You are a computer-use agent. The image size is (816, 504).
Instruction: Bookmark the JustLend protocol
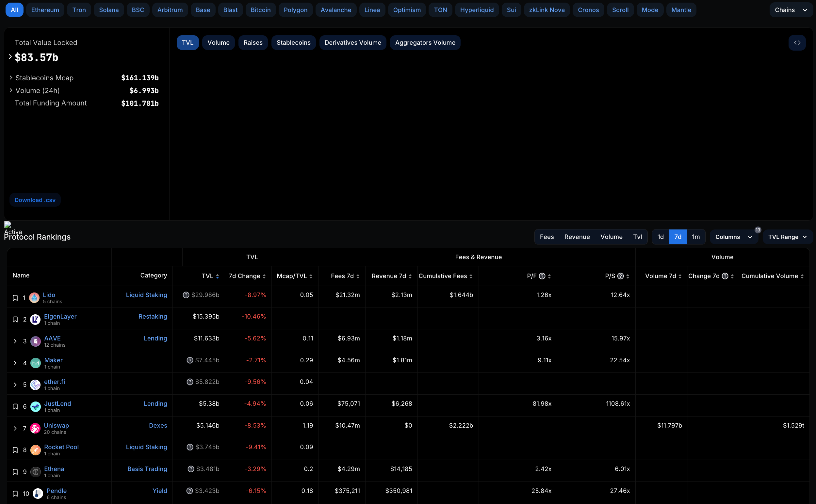15,406
